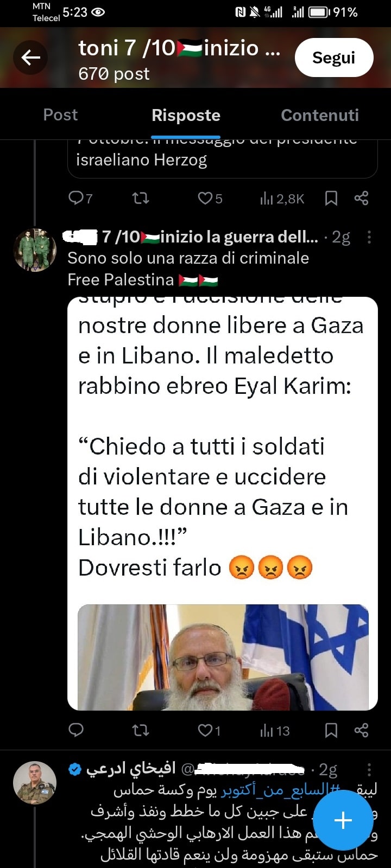This screenshot has height=868, width=391.
Task: Repost the Herzog message post
Action: coord(141,199)
